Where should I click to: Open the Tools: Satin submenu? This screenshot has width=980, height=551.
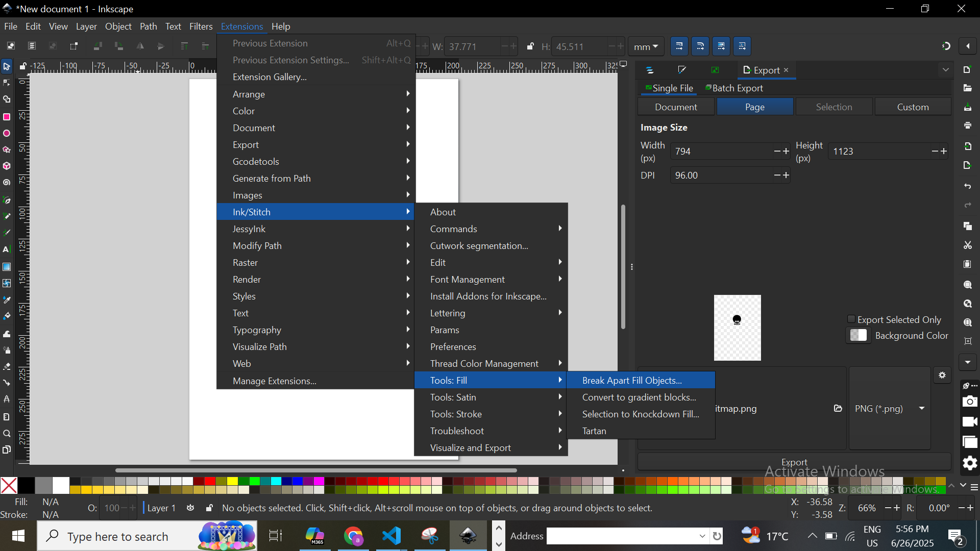click(x=491, y=397)
